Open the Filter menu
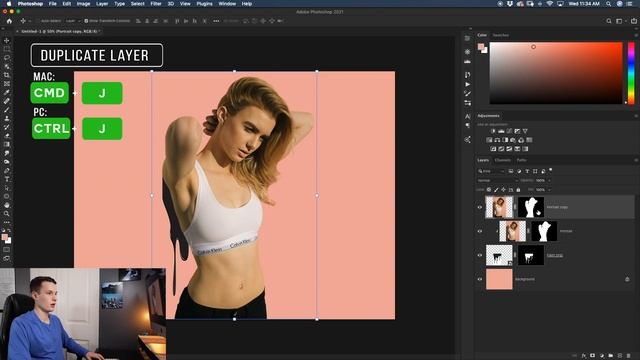The height and width of the screenshot is (360, 640). click(x=156, y=4)
